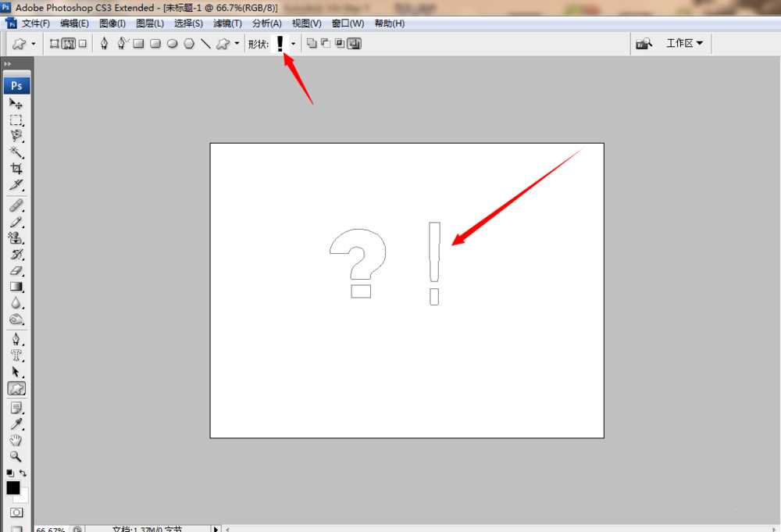
Task: Open the tool preset picker arrow
Action: point(33,44)
